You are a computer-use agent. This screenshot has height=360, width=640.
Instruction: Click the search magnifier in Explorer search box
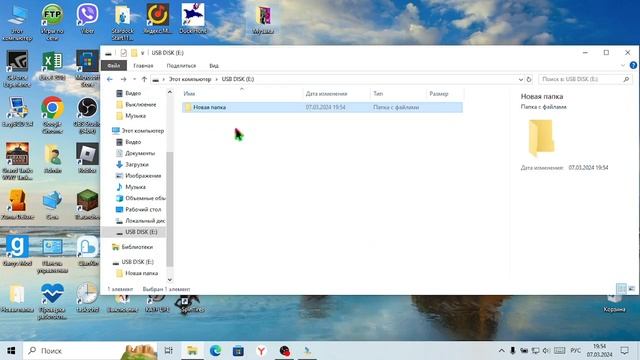[x=626, y=79]
